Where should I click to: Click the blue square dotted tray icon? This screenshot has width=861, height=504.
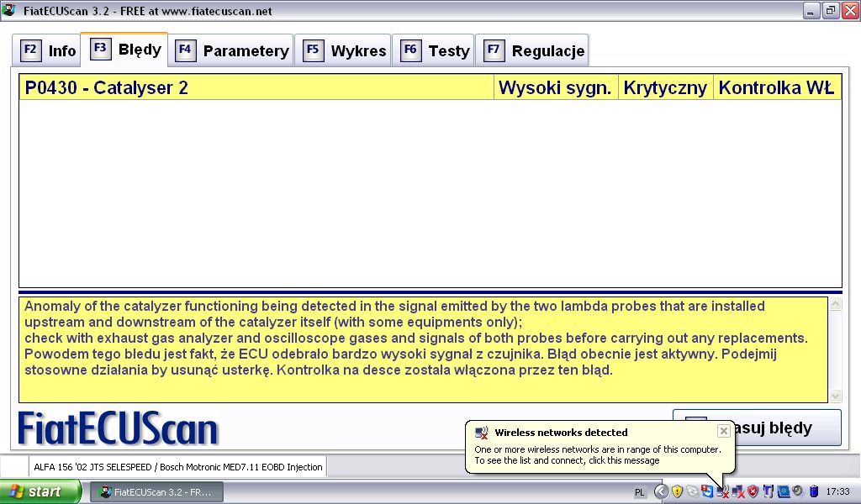[783, 492]
